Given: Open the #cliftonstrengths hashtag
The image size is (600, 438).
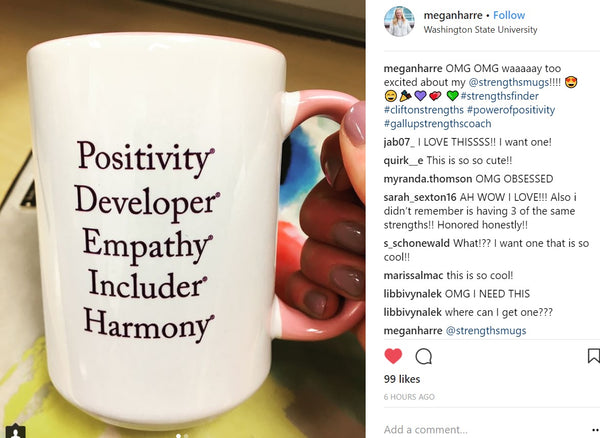Looking at the screenshot, I should pos(424,110).
